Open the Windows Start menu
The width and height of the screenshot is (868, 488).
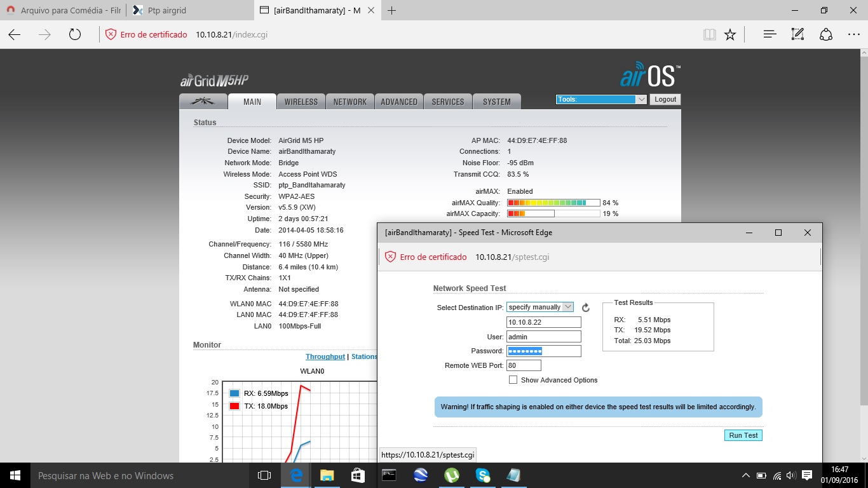15,475
